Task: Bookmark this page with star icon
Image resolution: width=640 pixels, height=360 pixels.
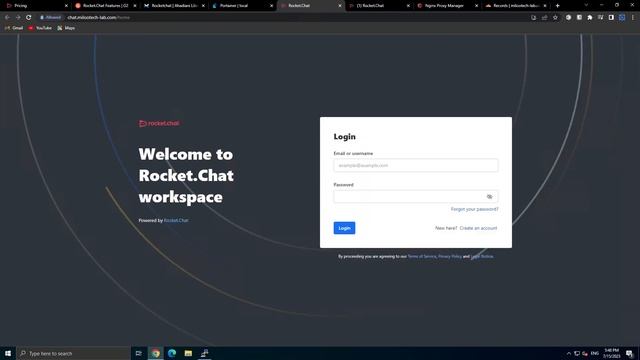Action: [x=555, y=18]
